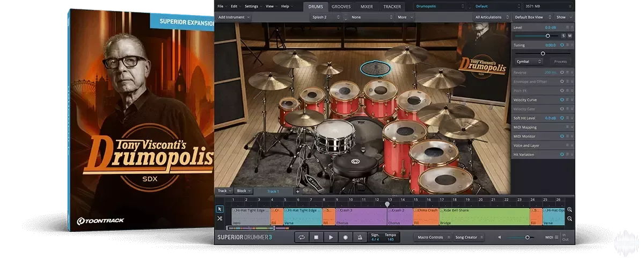Switch to the MIXER tab
Image resolution: width=644 pixels, height=262 pixels.
pos(367,6)
